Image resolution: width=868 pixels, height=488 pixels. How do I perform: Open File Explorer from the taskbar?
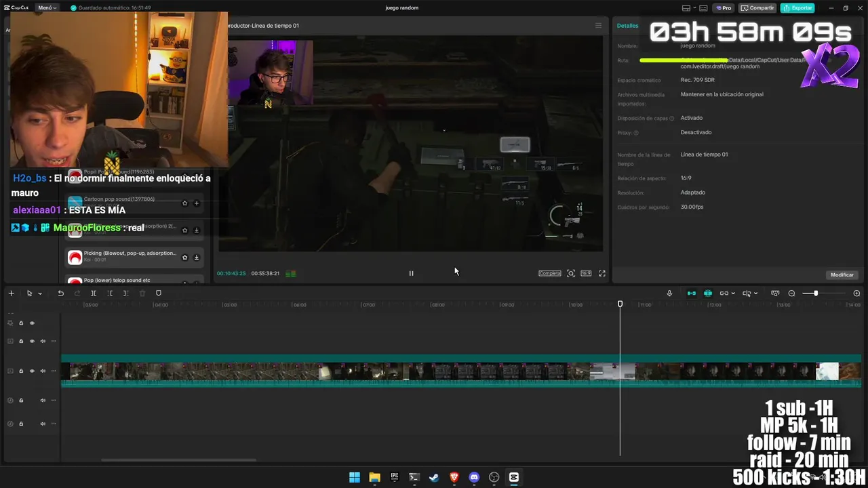[374, 477]
